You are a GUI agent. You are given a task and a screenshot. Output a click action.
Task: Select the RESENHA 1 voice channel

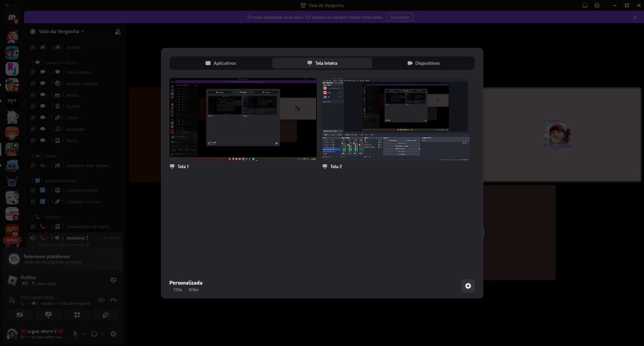click(x=76, y=238)
